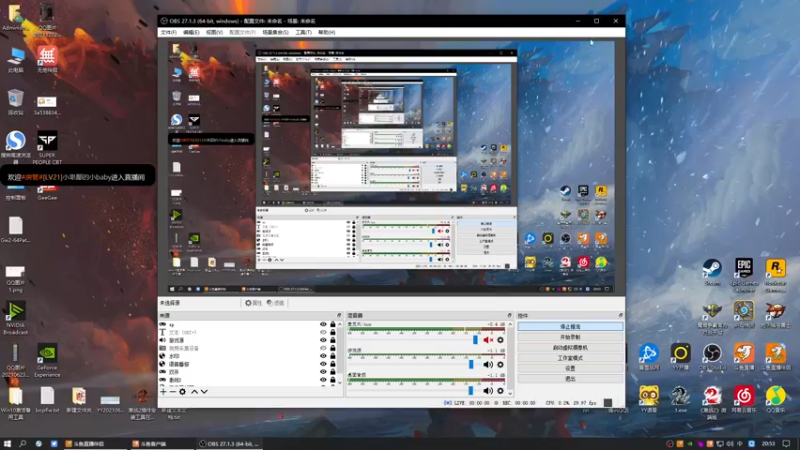This screenshot has height=450, width=800.
Task: Open Windows Start menu
Action: tap(7, 444)
